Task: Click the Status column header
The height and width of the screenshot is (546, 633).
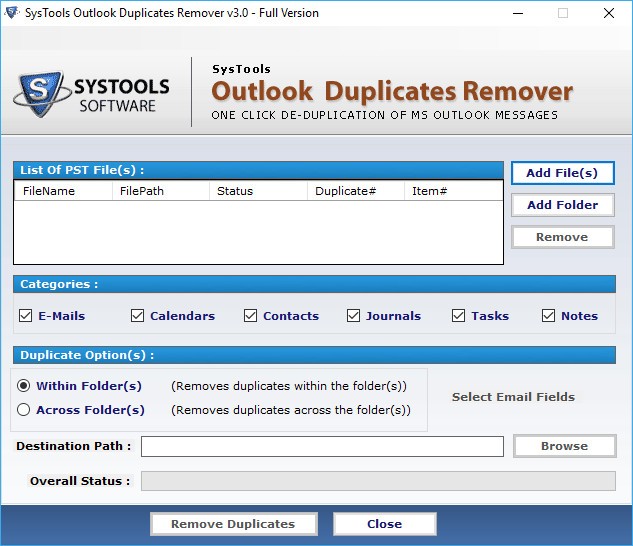Action: tap(258, 191)
